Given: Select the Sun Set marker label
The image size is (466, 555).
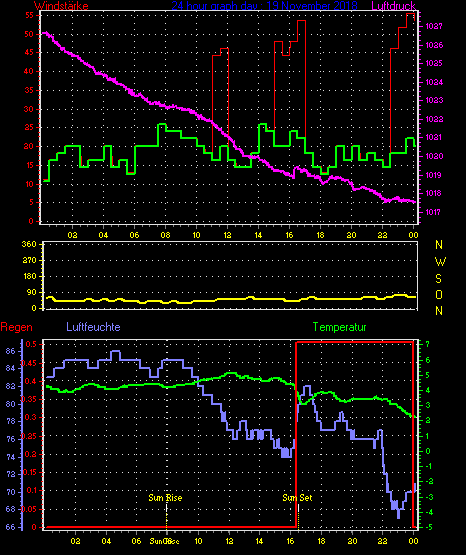Looking at the screenshot, I should point(297,498).
